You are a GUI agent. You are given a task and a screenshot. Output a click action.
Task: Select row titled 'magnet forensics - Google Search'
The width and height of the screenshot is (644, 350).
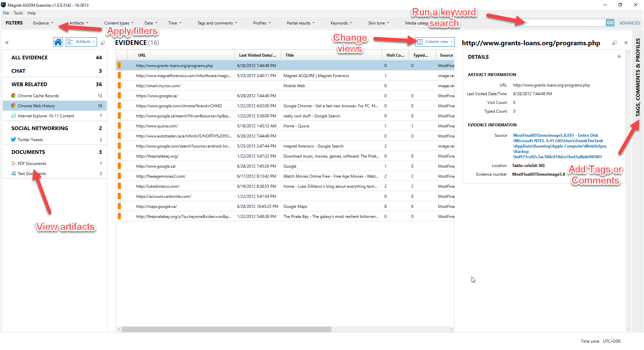click(x=285, y=146)
